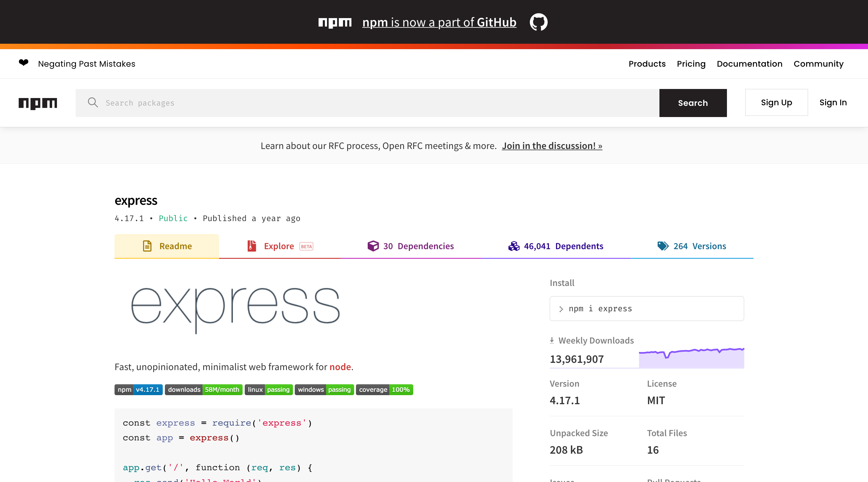Click the black Search button
868x482 pixels.
[x=693, y=103]
